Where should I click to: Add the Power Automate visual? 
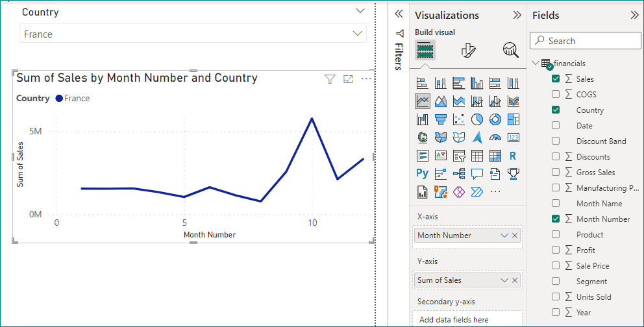(477, 191)
